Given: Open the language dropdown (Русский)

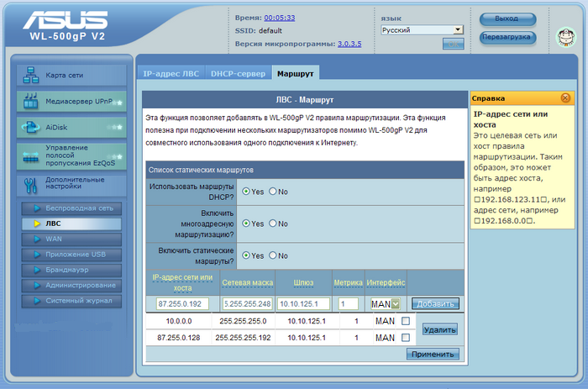Looking at the screenshot, I should (422, 30).
